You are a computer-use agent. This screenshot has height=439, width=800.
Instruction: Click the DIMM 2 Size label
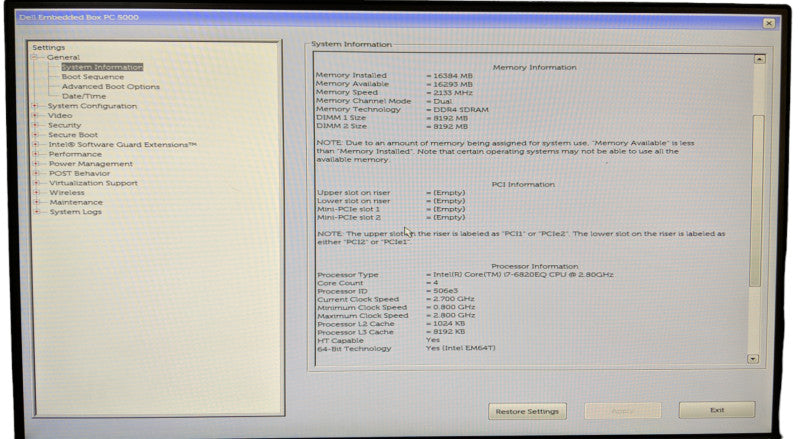(341, 126)
